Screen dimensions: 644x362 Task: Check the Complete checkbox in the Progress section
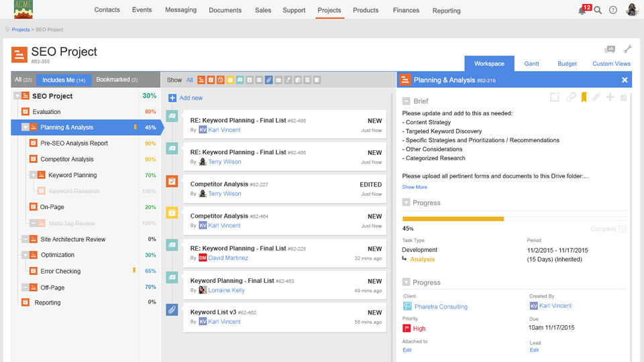pos(623,229)
